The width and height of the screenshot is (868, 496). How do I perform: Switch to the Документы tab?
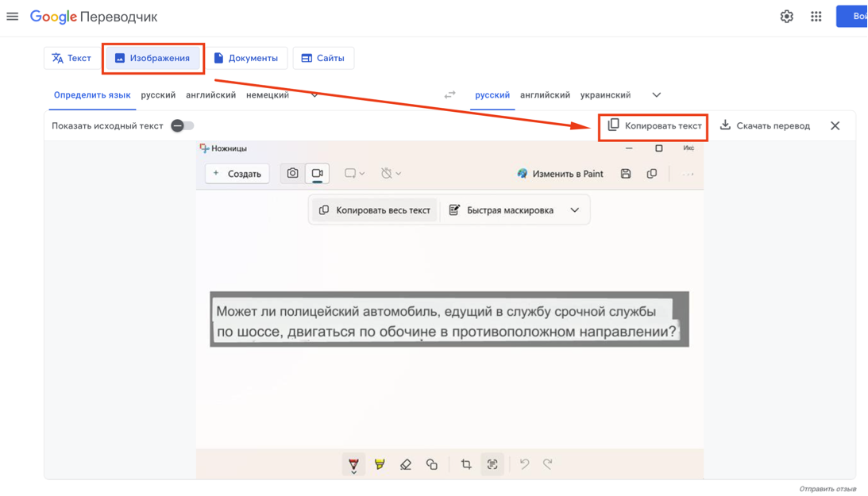click(245, 58)
